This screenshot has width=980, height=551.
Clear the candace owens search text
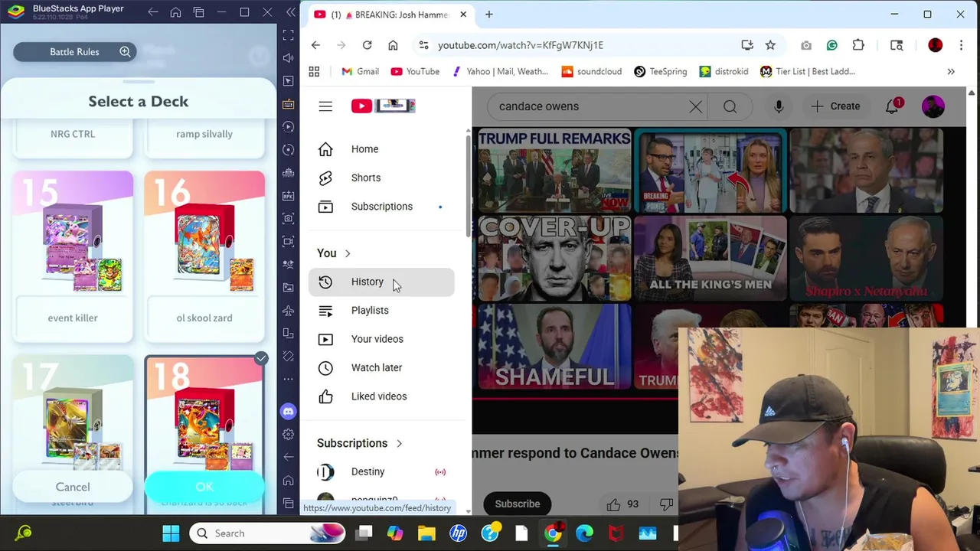click(695, 106)
